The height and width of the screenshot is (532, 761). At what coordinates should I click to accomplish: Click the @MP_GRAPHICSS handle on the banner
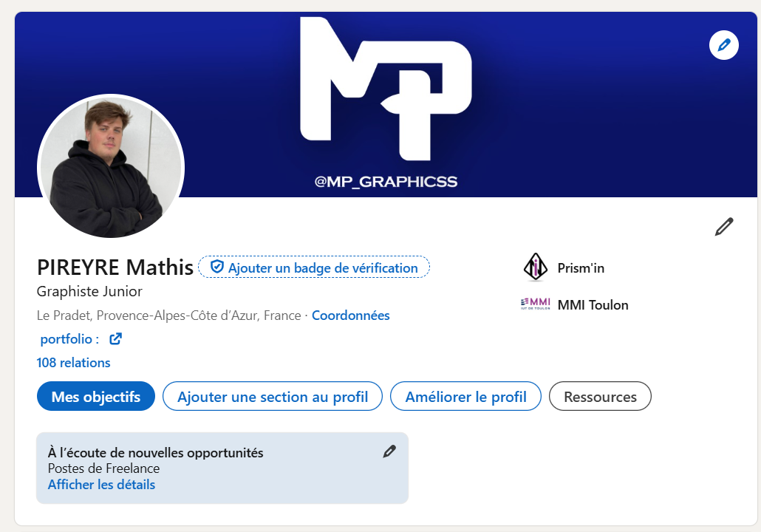point(385,180)
